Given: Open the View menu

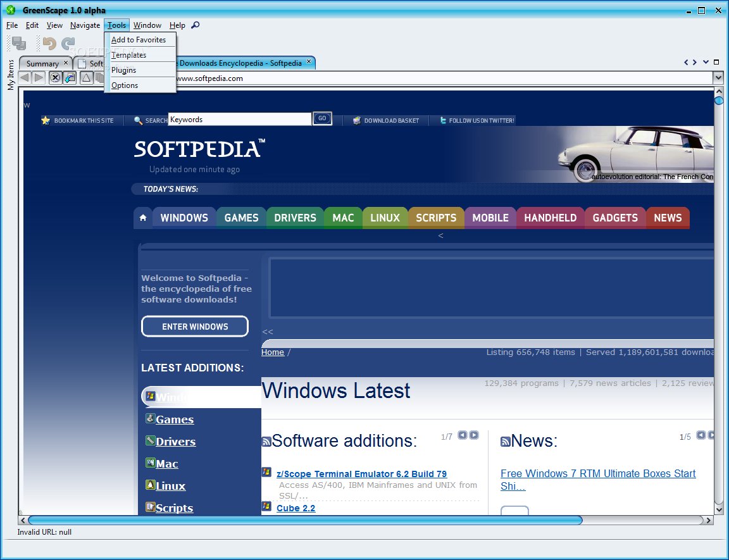Looking at the screenshot, I should (54, 25).
